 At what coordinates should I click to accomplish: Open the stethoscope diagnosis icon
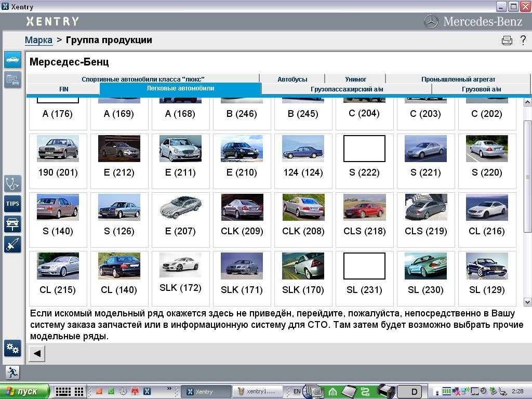click(x=12, y=183)
